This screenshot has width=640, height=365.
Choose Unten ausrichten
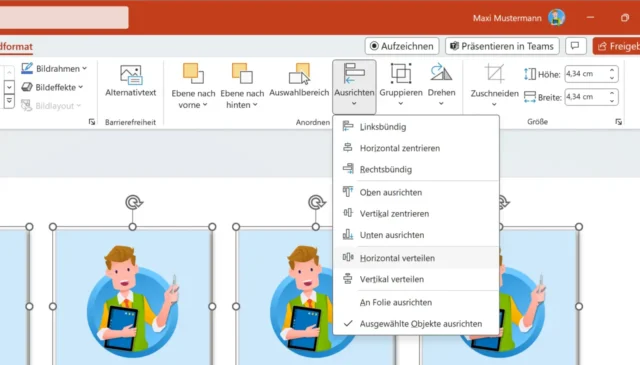click(416, 235)
